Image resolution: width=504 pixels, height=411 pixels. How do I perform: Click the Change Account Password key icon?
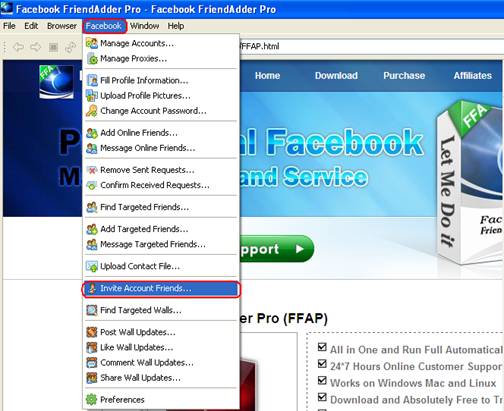pyautogui.click(x=92, y=111)
